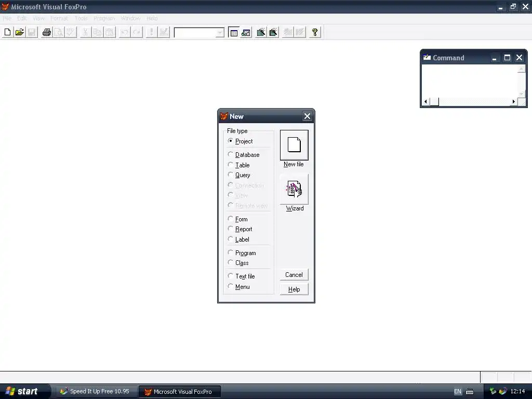The width and height of the screenshot is (532, 399).
Task: Click the Wizard icon in New dialog
Action: [294, 189]
